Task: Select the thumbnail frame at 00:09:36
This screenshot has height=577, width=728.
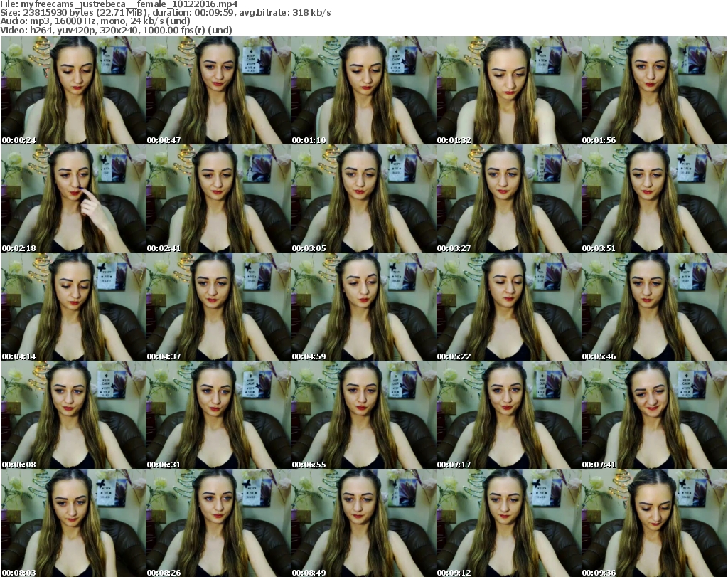Action: (x=654, y=523)
